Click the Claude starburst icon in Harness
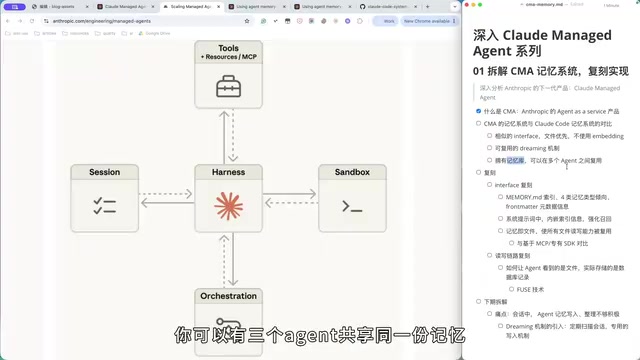640x360 pixels. [x=229, y=206]
